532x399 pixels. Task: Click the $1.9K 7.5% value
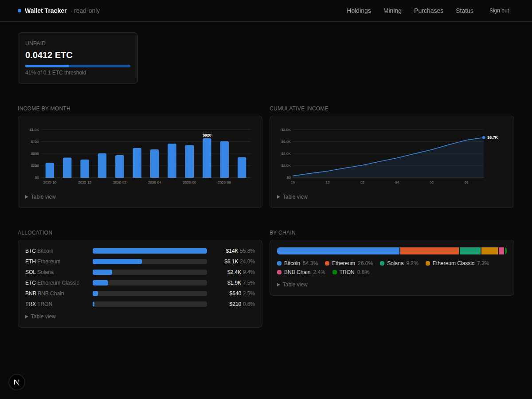point(241,283)
